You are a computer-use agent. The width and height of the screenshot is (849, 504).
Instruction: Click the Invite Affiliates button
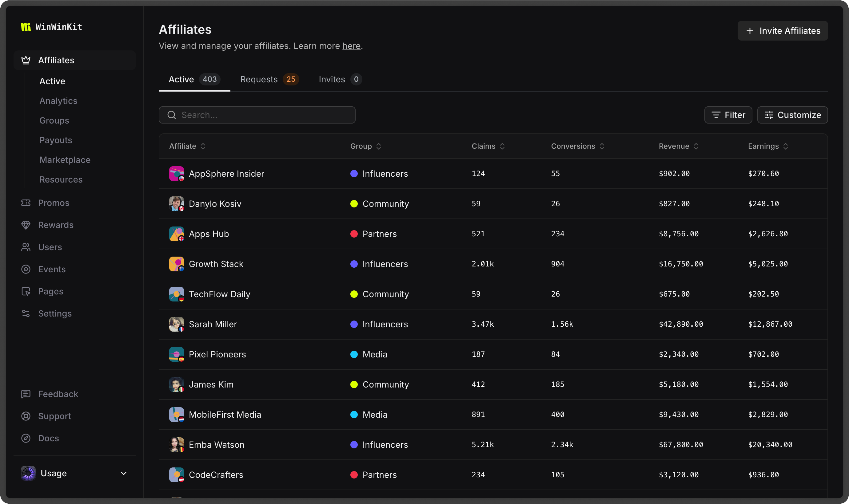(782, 31)
